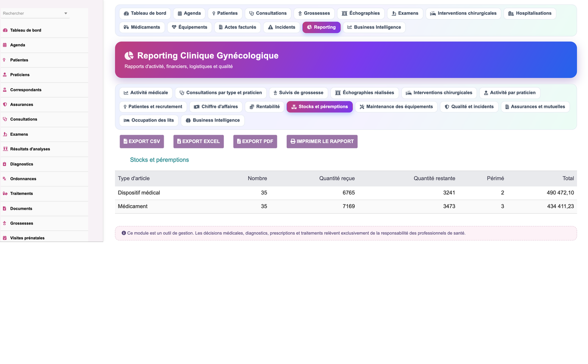The height and width of the screenshot is (364, 588).
Task: Click Traitements pills icon in sidebar
Action: (x=5, y=194)
